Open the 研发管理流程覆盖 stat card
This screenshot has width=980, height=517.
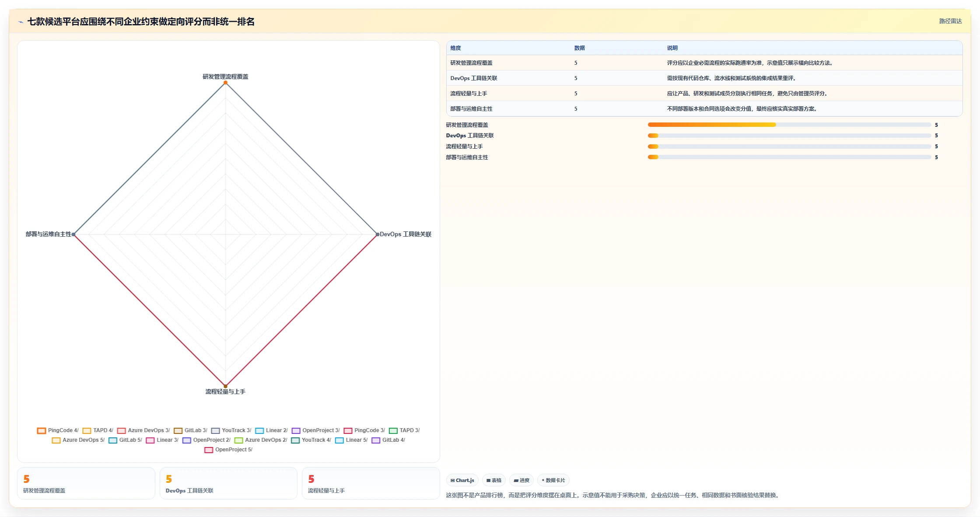86,483
